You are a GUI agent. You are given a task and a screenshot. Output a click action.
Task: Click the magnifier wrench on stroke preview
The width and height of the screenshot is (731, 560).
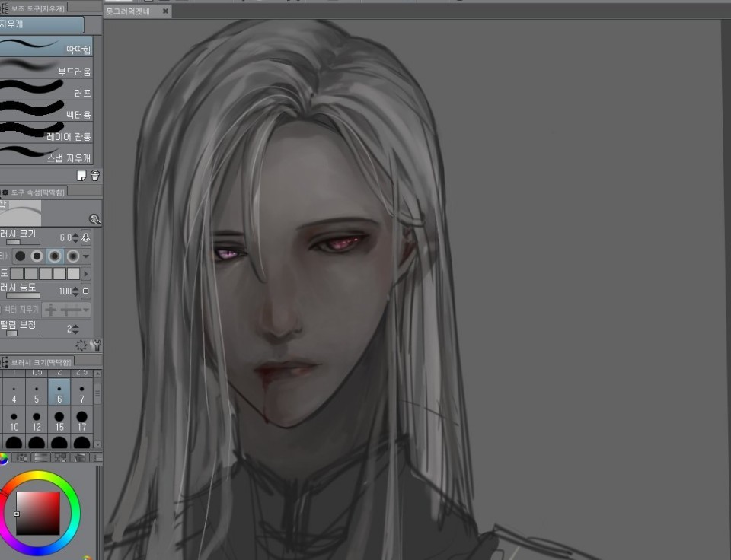coord(94,219)
